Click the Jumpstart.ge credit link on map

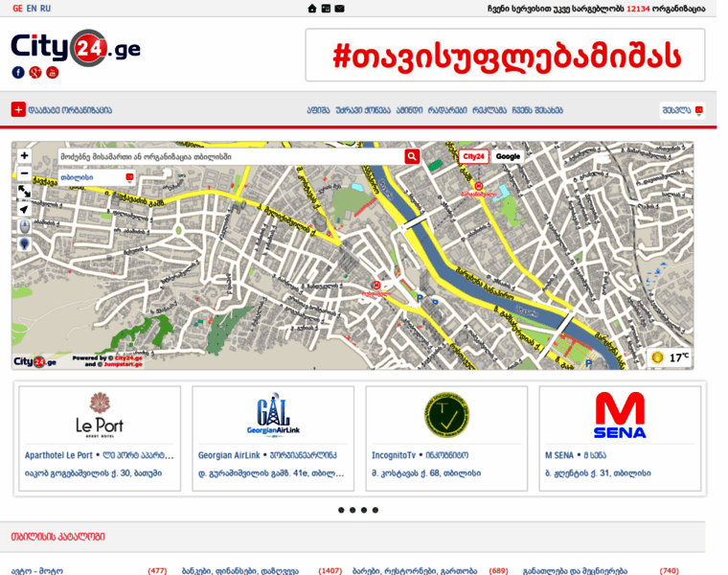tap(123, 364)
